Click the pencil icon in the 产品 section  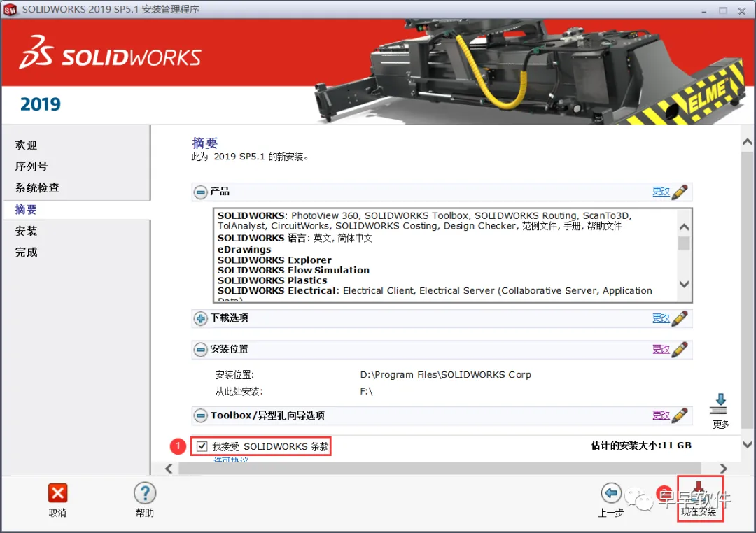click(679, 192)
